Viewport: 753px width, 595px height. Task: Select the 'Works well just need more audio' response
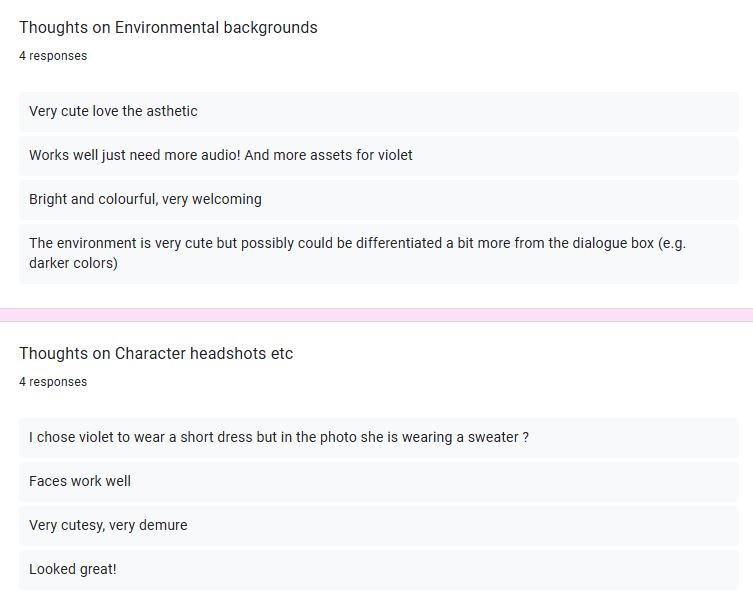378,156
